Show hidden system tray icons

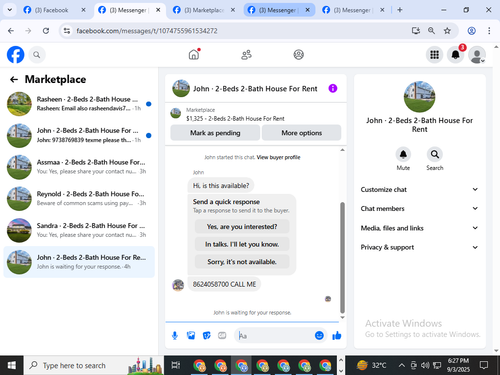click(x=402, y=366)
